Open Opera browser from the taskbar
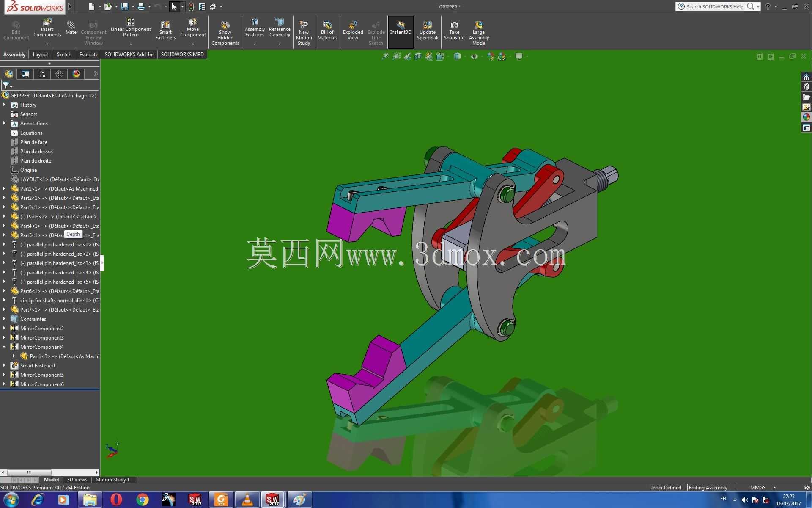812x508 pixels. pyautogui.click(x=116, y=500)
